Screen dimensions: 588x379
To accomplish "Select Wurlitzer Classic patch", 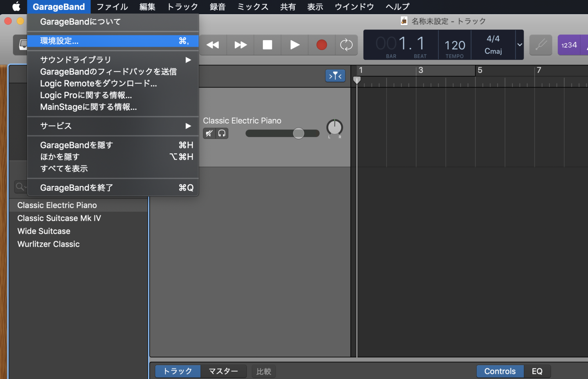I will coord(78,244).
